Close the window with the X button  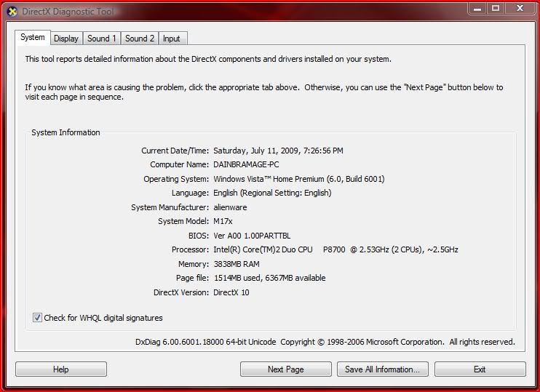coord(520,8)
